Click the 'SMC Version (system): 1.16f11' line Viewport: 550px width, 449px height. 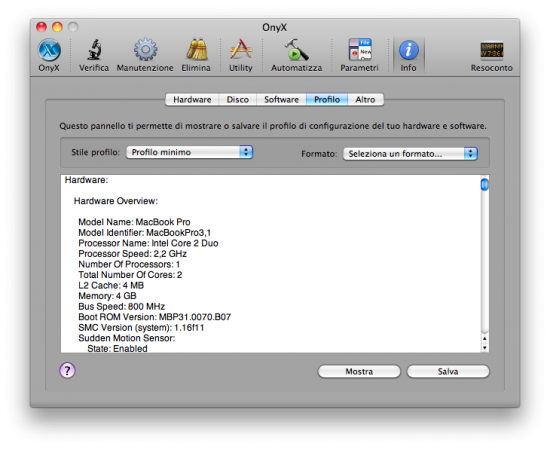coord(141,328)
